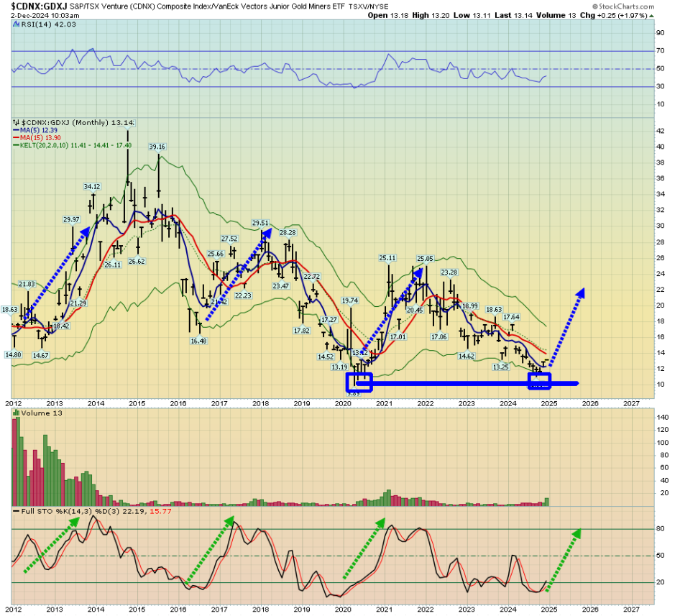Screen dimensions: 680x616
Task: Click the 21.83 price label
Action: (x=27, y=284)
